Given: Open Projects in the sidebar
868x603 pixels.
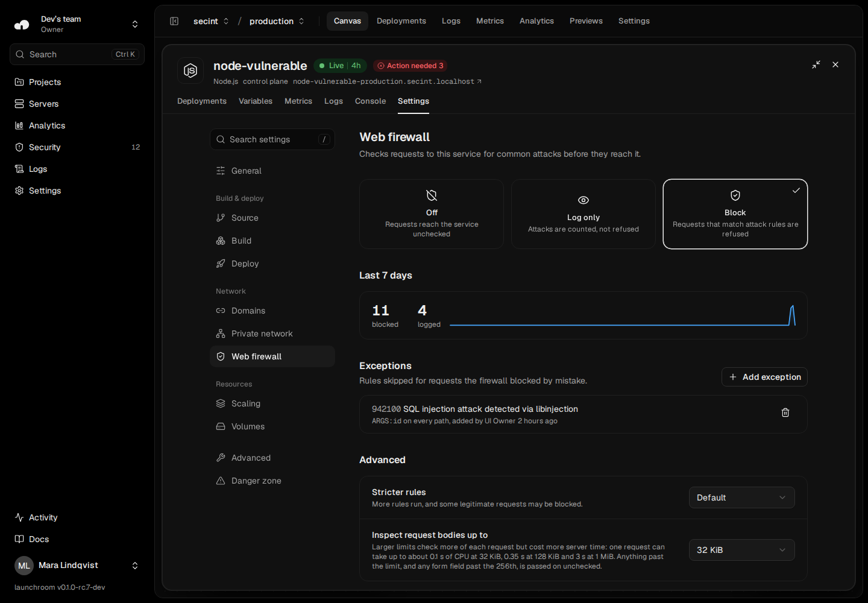Looking at the screenshot, I should pyautogui.click(x=77, y=82).
